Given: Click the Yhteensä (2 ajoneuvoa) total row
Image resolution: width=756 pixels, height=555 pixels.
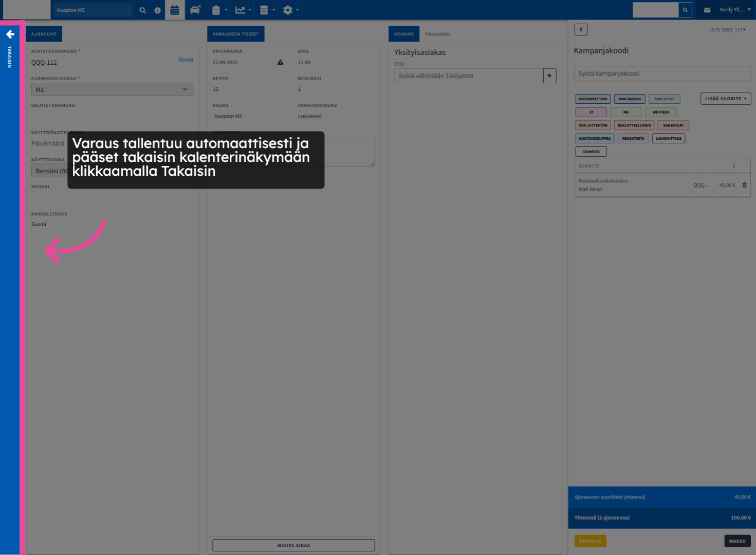Looking at the screenshot, I should (662, 518).
